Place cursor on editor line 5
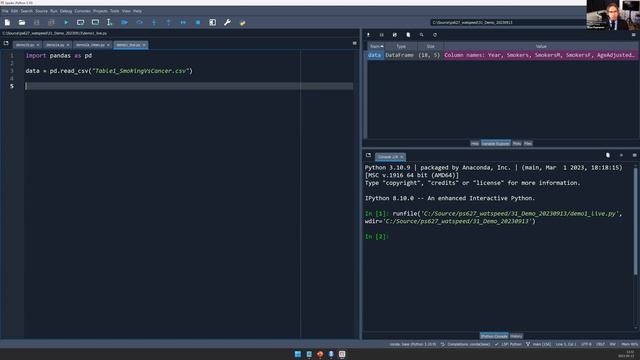Viewport: 640px width, 360px height. pyautogui.click(x=189, y=86)
